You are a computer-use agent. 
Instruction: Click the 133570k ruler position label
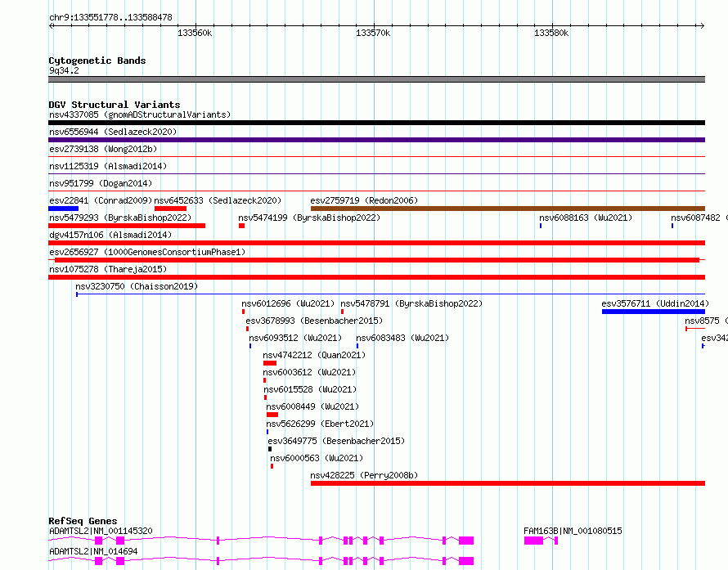point(373,33)
